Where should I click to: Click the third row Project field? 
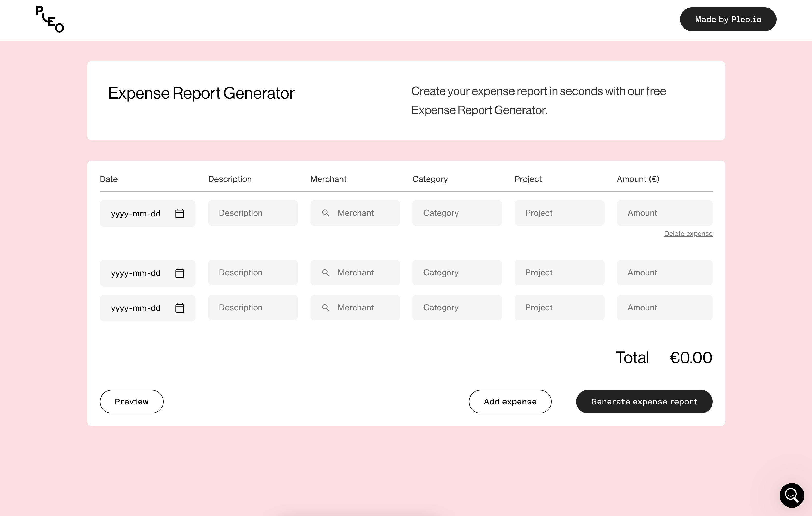[x=560, y=308]
